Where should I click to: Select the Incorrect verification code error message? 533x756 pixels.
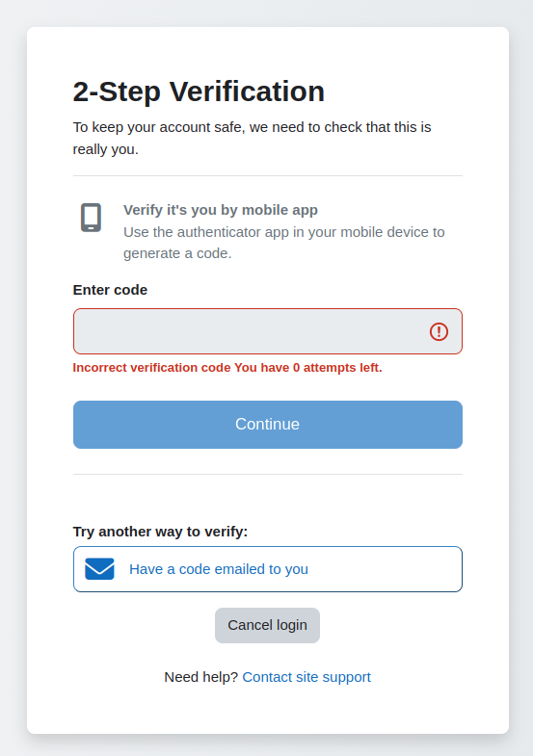pos(227,367)
